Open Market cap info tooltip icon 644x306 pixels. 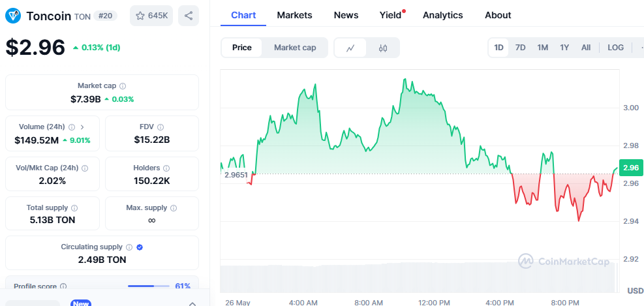[x=123, y=86]
